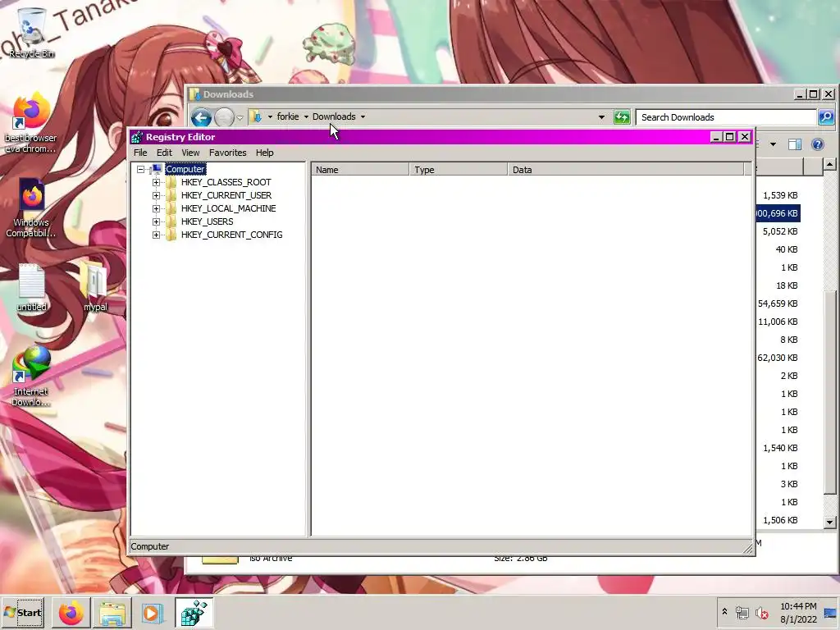Image resolution: width=840 pixels, height=630 pixels.
Task: Click the Data column header
Action: (626, 170)
